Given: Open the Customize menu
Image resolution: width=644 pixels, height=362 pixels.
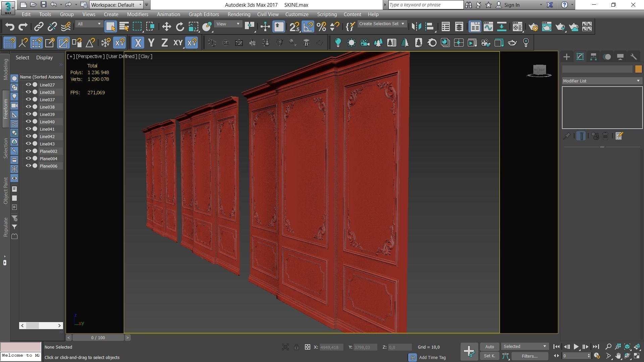Looking at the screenshot, I should [297, 14].
